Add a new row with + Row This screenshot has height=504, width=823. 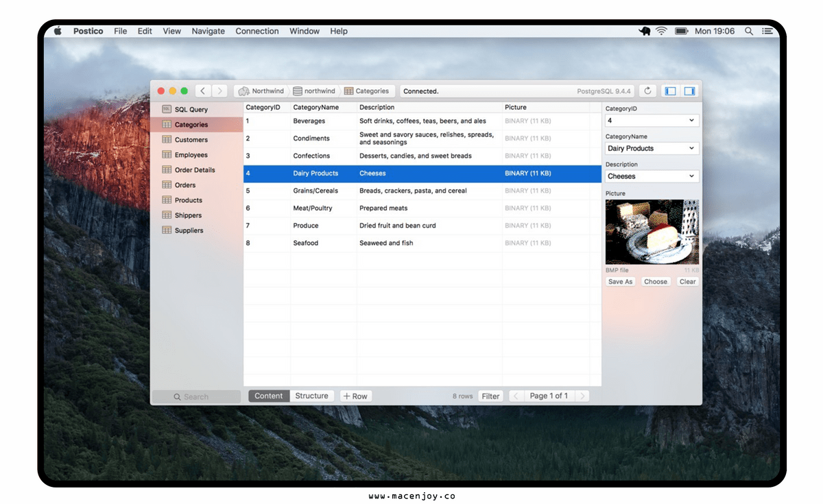pyautogui.click(x=356, y=396)
